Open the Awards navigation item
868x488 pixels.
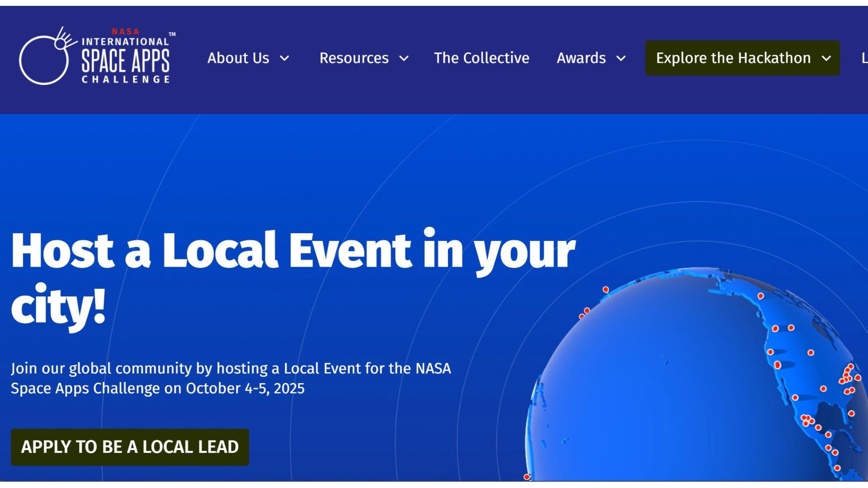[x=581, y=58]
